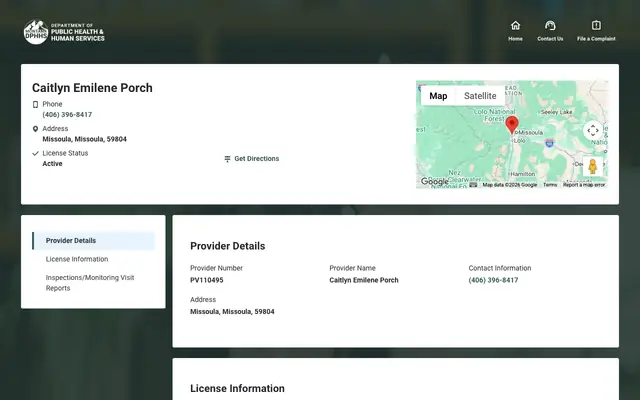Image resolution: width=640 pixels, height=400 pixels.
Task: Open the map Terms link
Action: coord(550,185)
